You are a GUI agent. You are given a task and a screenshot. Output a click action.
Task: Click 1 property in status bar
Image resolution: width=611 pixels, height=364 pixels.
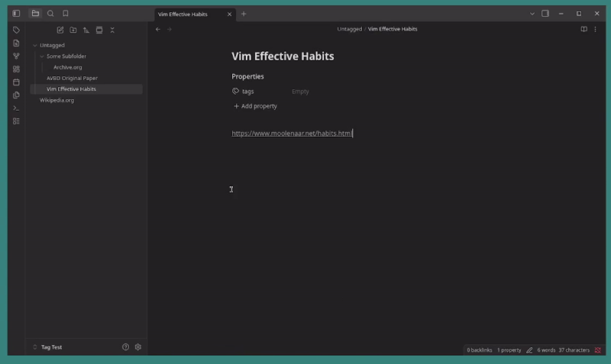(x=509, y=350)
